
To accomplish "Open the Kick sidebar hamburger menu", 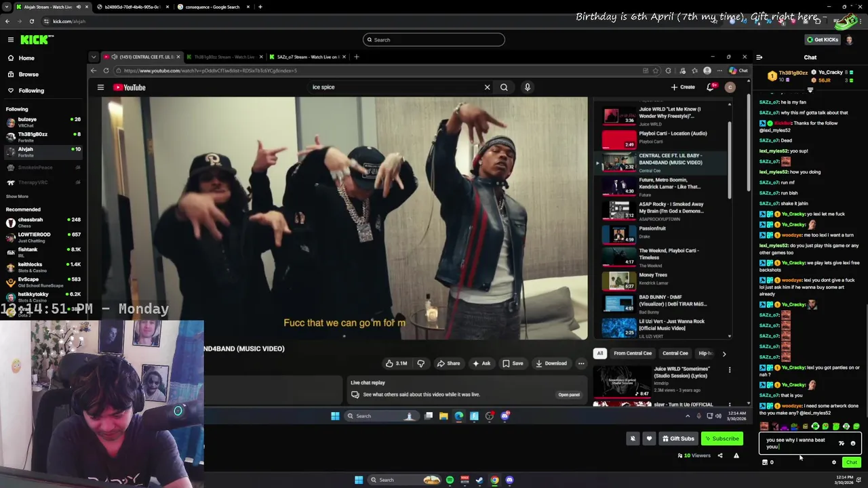I will (10, 40).
